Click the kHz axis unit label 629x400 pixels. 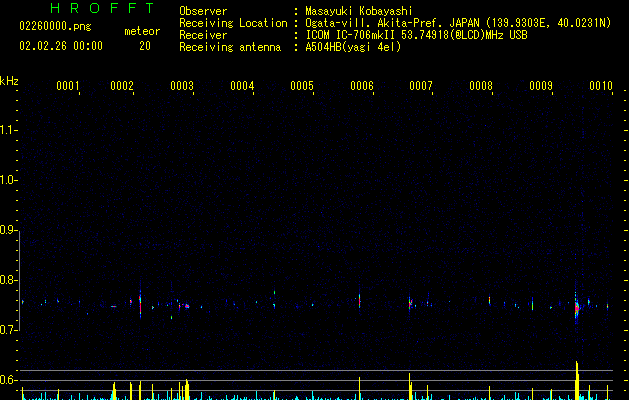pyautogui.click(x=9, y=81)
